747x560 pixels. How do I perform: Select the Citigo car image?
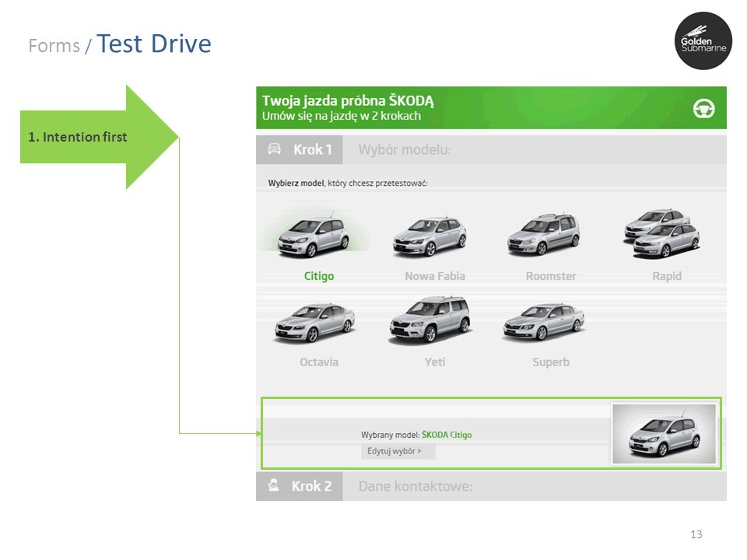[x=314, y=236]
